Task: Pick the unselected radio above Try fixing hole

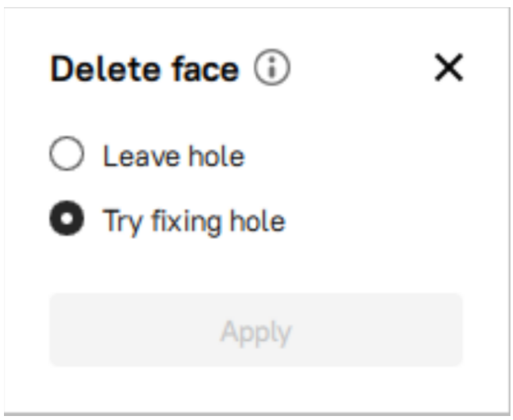Action: point(67,153)
